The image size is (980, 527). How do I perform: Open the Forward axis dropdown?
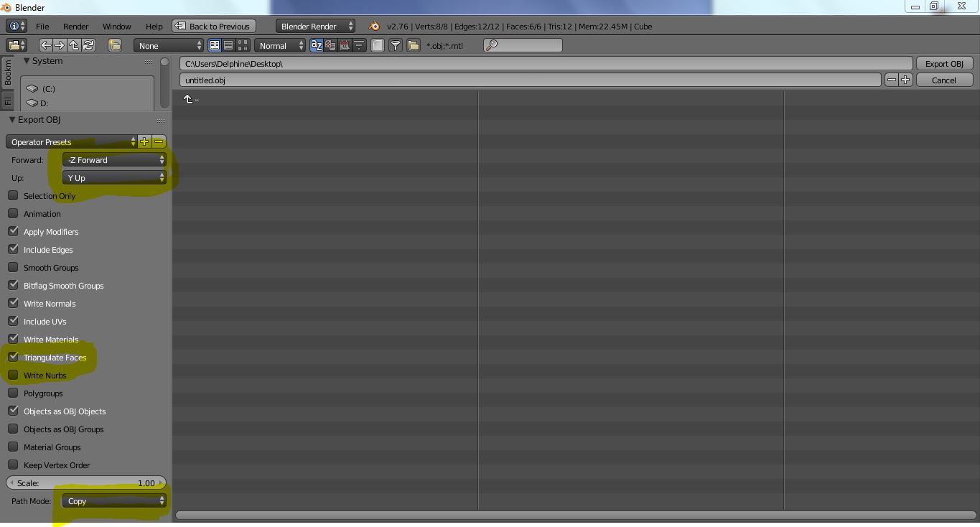[114, 160]
